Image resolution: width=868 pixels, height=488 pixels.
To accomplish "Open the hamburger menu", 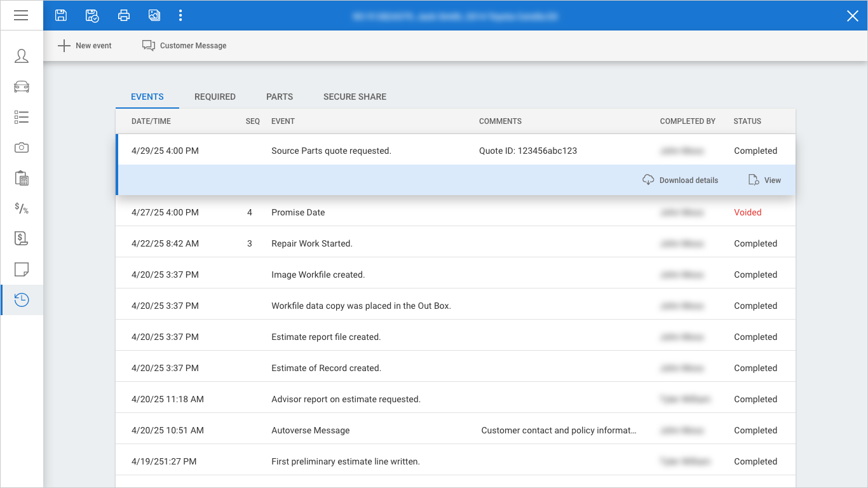I will pos(21,15).
